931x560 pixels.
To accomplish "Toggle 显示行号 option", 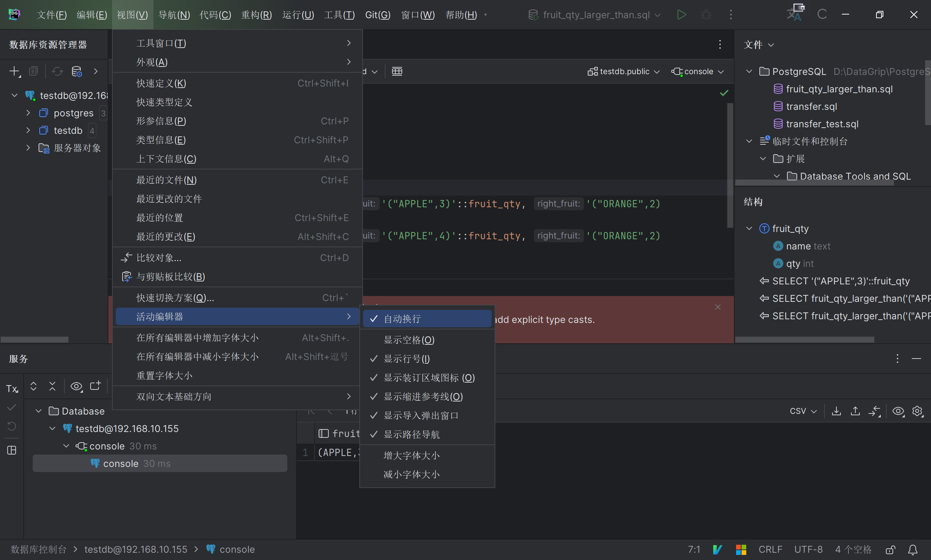I will [427, 359].
